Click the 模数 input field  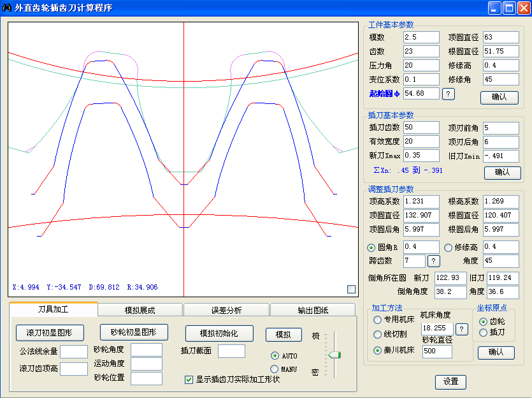[x=421, y=38]
